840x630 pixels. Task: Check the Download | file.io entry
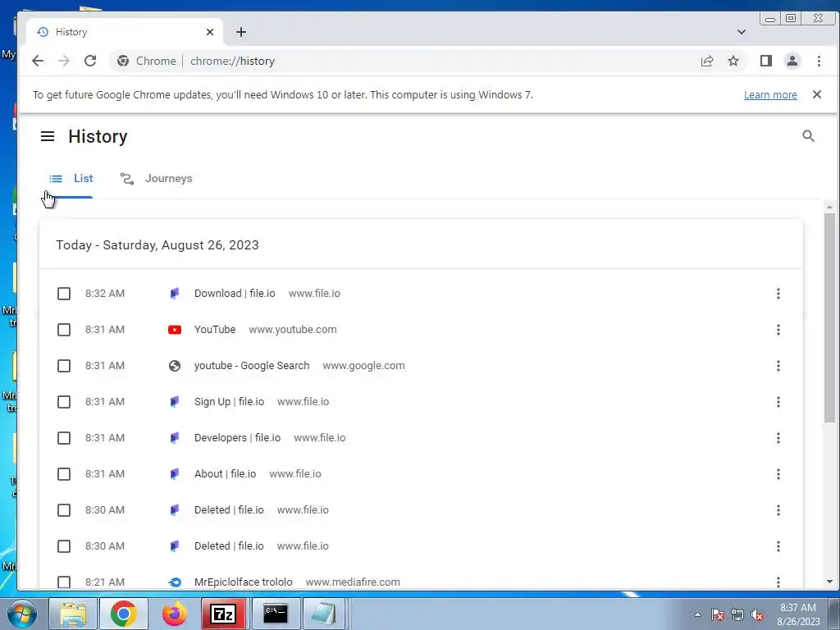click(x=64, y=294)
